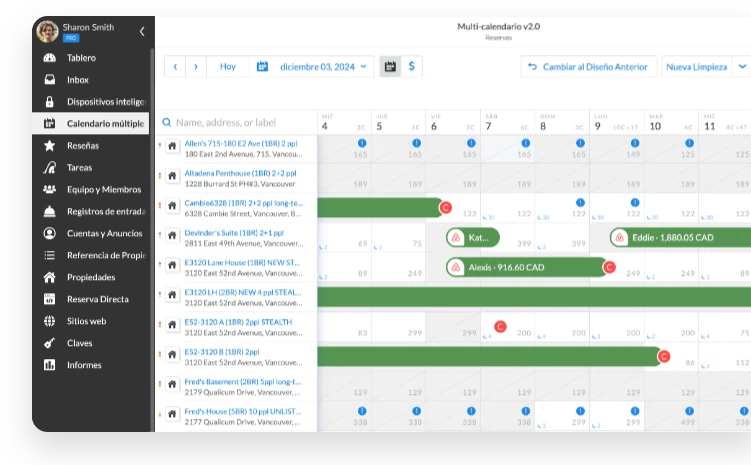Viewport: 751px width, 465px height.
Task: Click home icon beside Altadena Penthouse
Action: pyautogui.click(x=172, y=177)
